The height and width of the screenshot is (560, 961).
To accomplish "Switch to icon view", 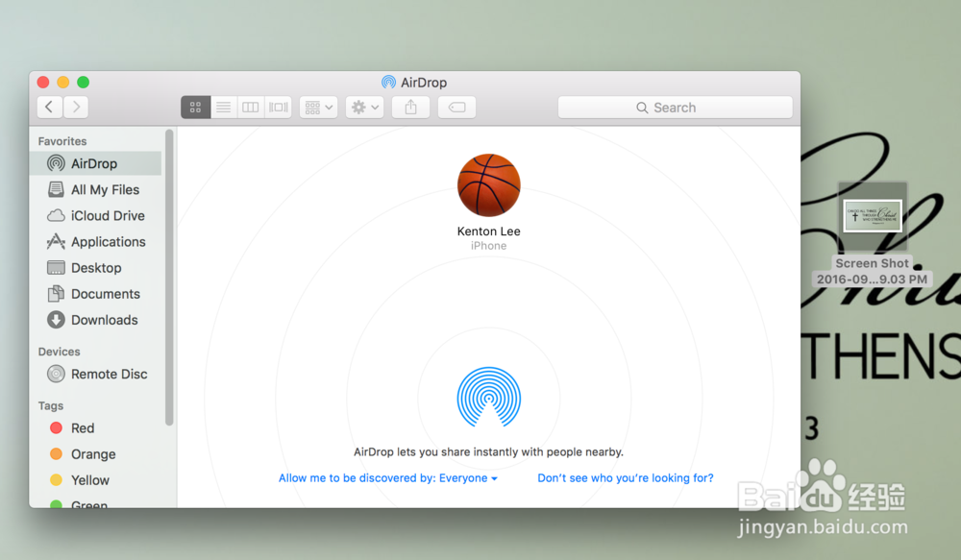I will coord(195,108).
